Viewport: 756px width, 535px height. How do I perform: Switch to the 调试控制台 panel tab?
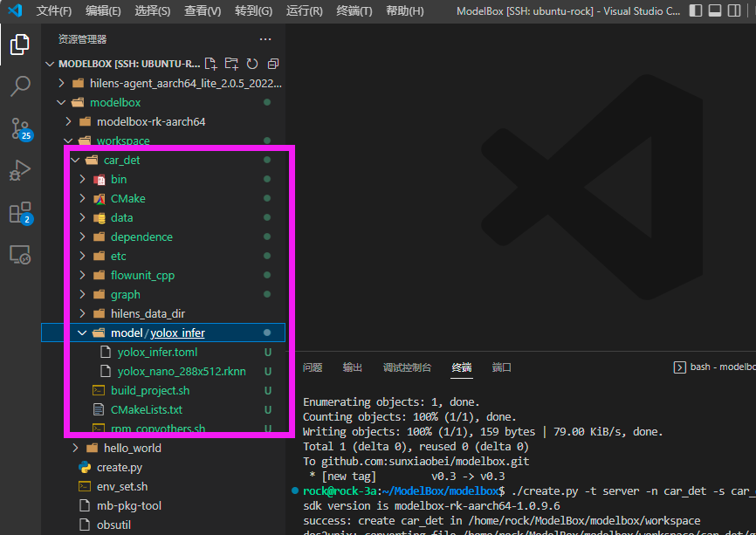tap(407, 367)
